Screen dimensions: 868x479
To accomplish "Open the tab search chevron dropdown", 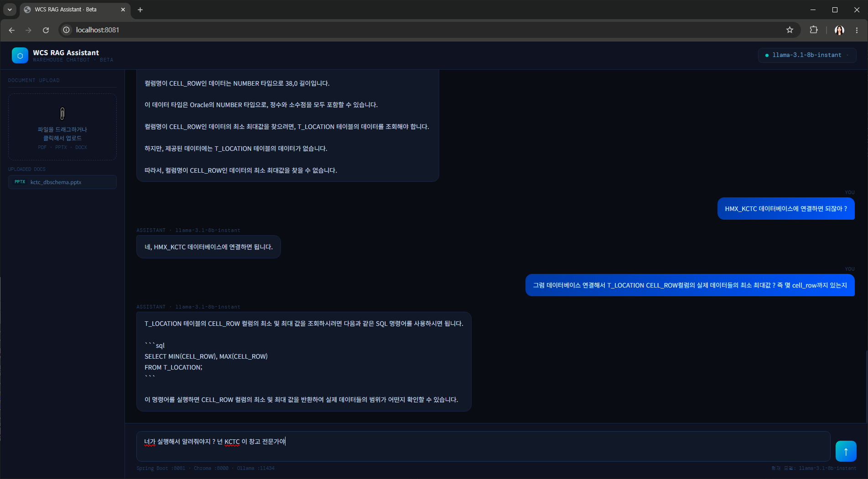I will (x=10, y=10).
